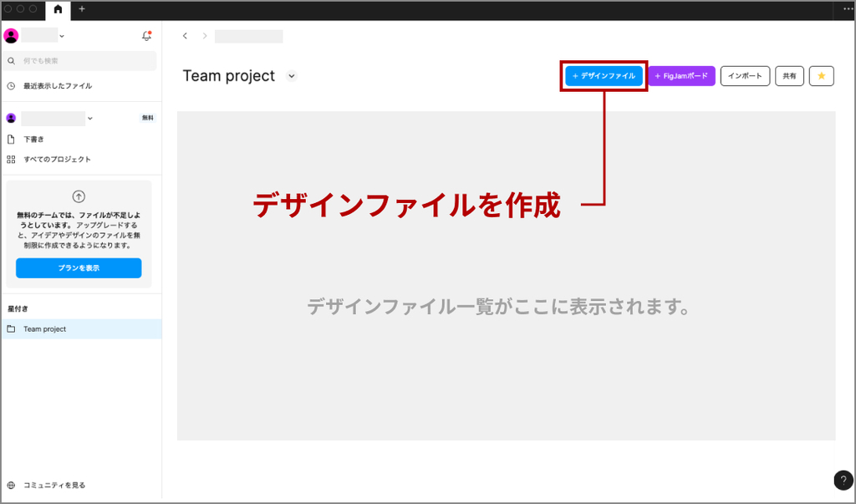The height and width of the screenshot is (504, 856).
Task: Click the インポート button
Action: (745, 76)
